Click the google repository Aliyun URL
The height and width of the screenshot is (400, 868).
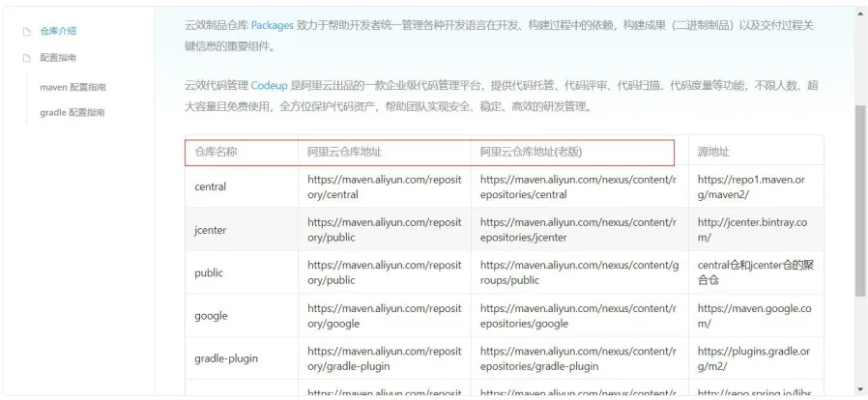(384, 316)
